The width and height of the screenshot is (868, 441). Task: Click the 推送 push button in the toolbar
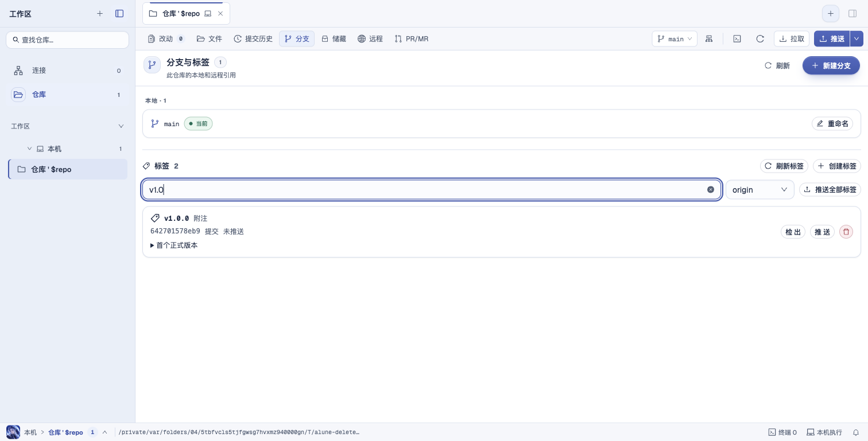(832, 38)
